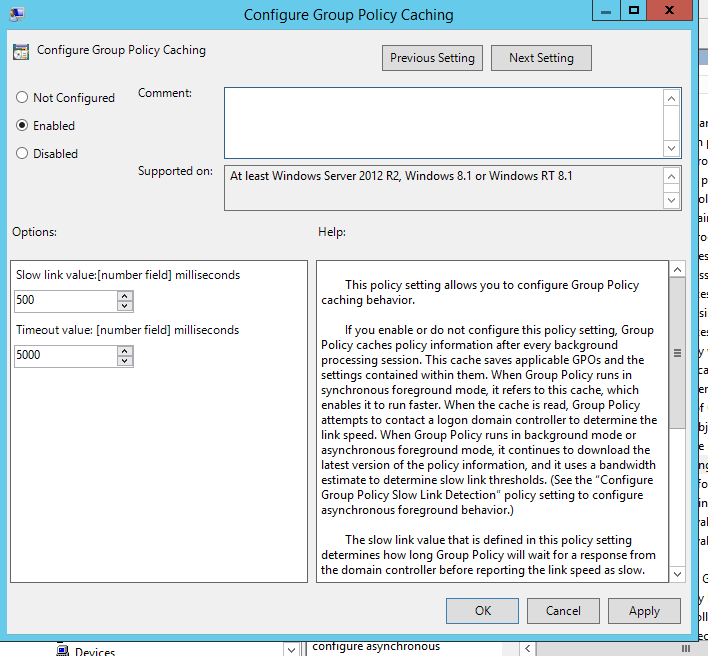Image resolution: width=708 pixels, height=656 pixels.
Task: Decrease the Slow link value with down arrow
Action: pyautogui.click(x=124, y=305)
